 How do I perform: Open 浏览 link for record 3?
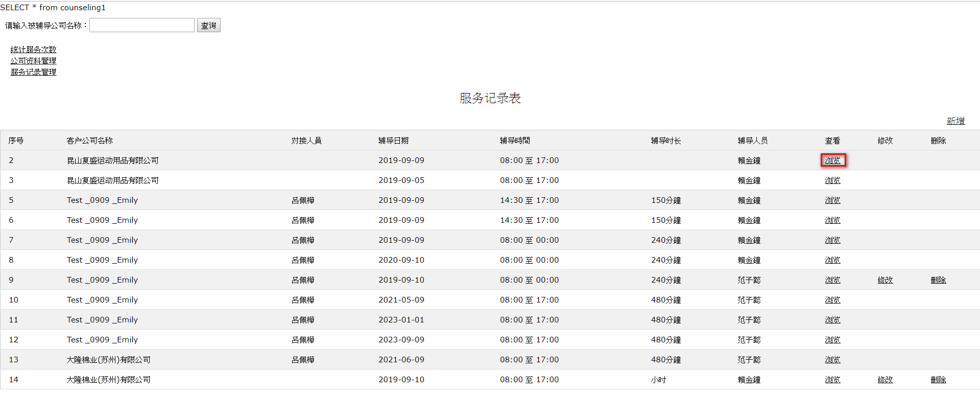click(832, 180)
